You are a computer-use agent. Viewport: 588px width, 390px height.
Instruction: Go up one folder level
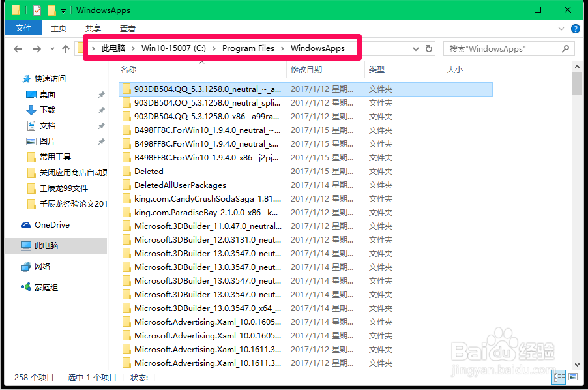point(66,49)
